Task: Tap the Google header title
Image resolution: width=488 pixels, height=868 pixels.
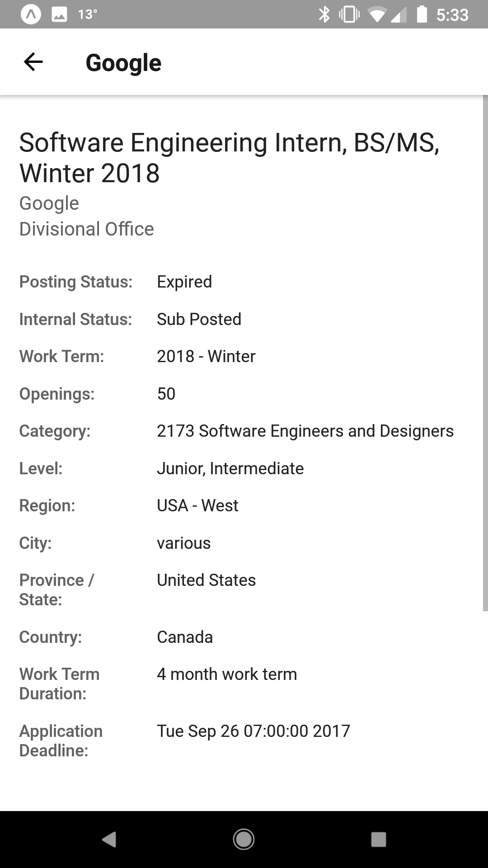Action: click(123, 62)
